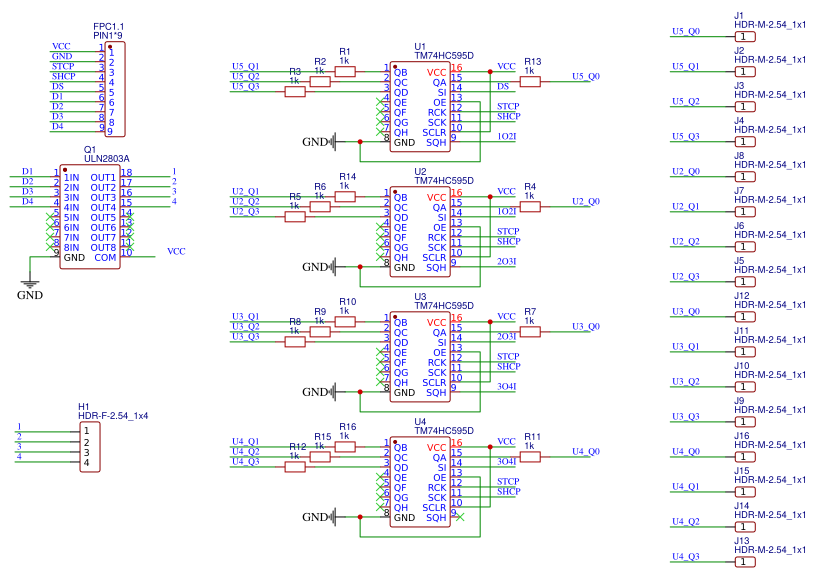
Task: Click the 3O4I net label at U3 SQH
Action: pos(506,387)
